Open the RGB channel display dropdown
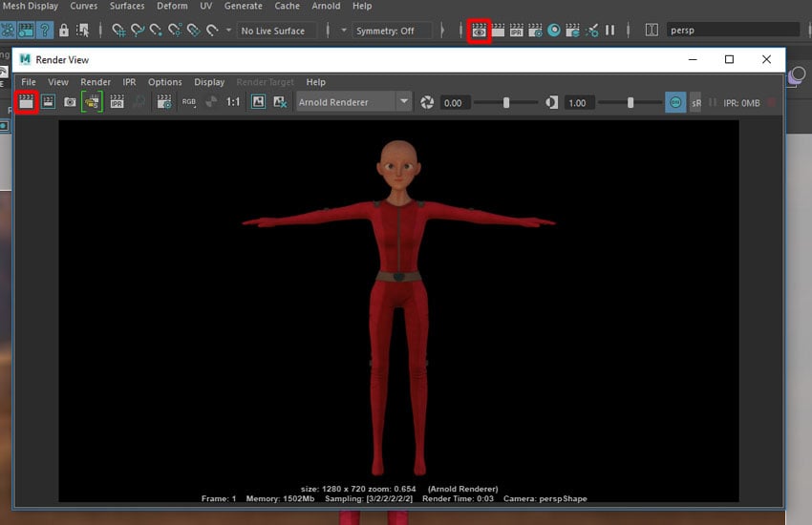The image size is (812, 525). click(x=189, y=101)
